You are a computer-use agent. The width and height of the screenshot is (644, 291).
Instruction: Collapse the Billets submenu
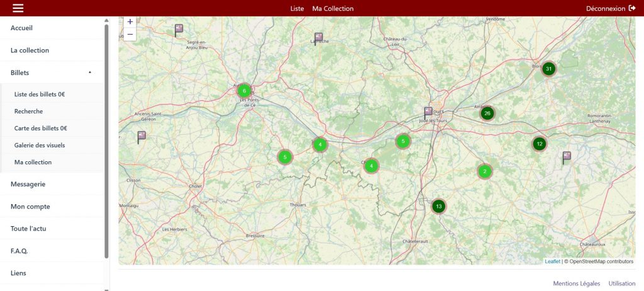(89, 72)
